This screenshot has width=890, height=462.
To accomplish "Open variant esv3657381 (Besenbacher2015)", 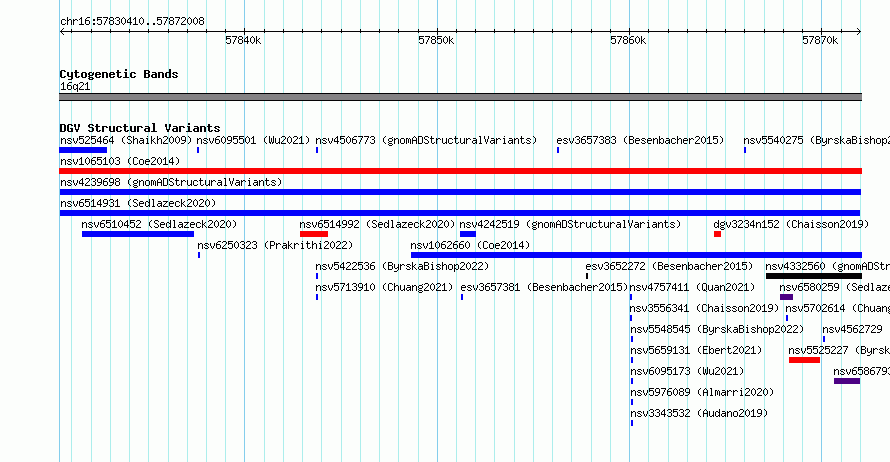I will (544, 287).
